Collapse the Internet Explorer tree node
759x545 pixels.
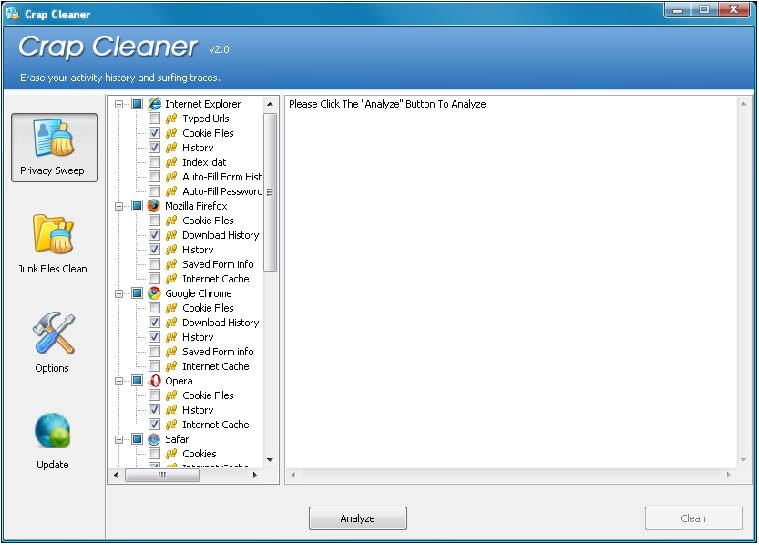click(x=119, y=104)
